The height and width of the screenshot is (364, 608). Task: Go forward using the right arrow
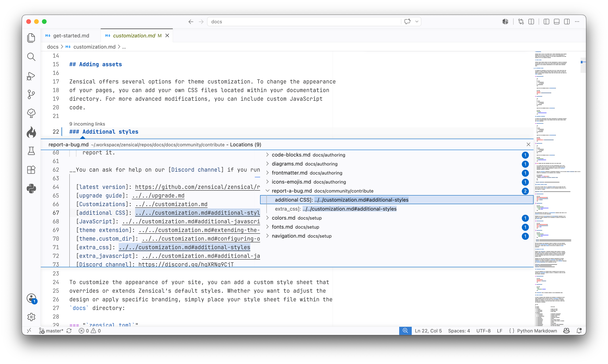[x=201, y=22]
